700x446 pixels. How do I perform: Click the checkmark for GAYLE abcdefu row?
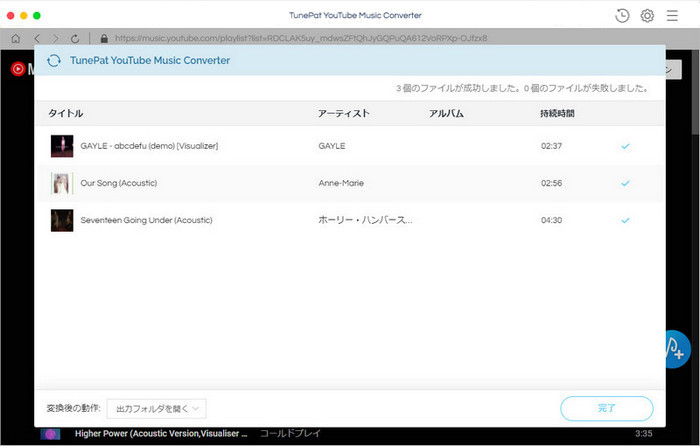point(625,146)
